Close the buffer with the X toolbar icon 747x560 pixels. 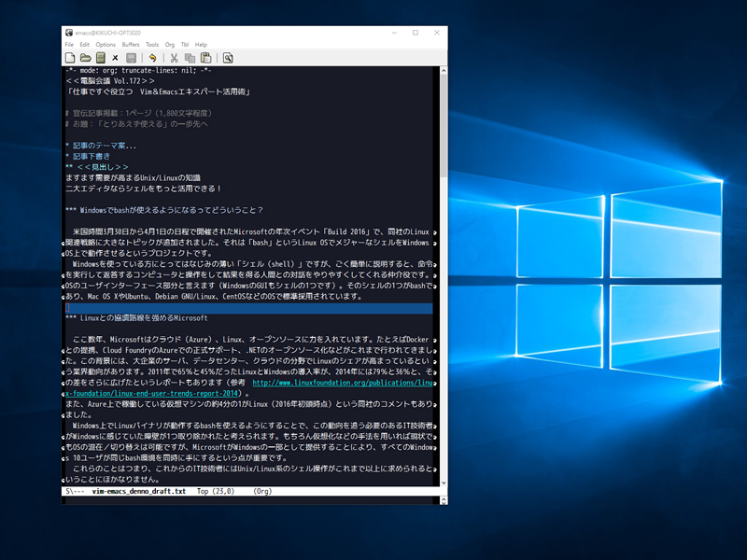click(x=115, y=58)
